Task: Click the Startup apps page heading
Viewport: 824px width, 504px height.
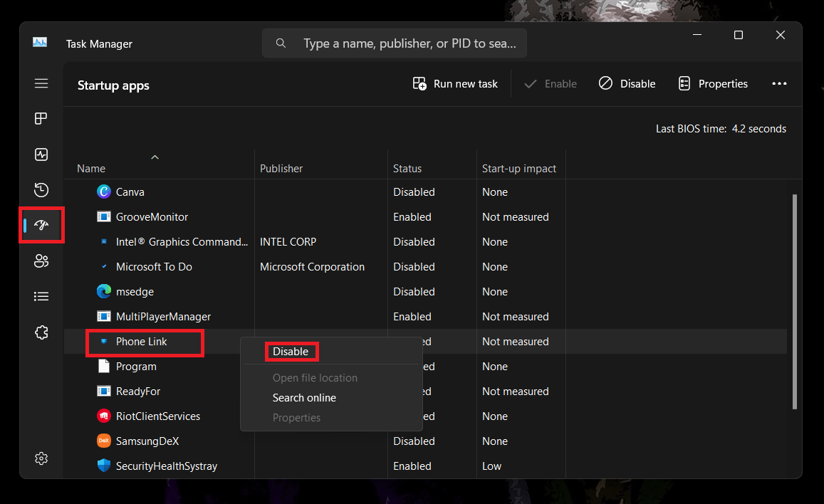Action: tap(113, 85)
